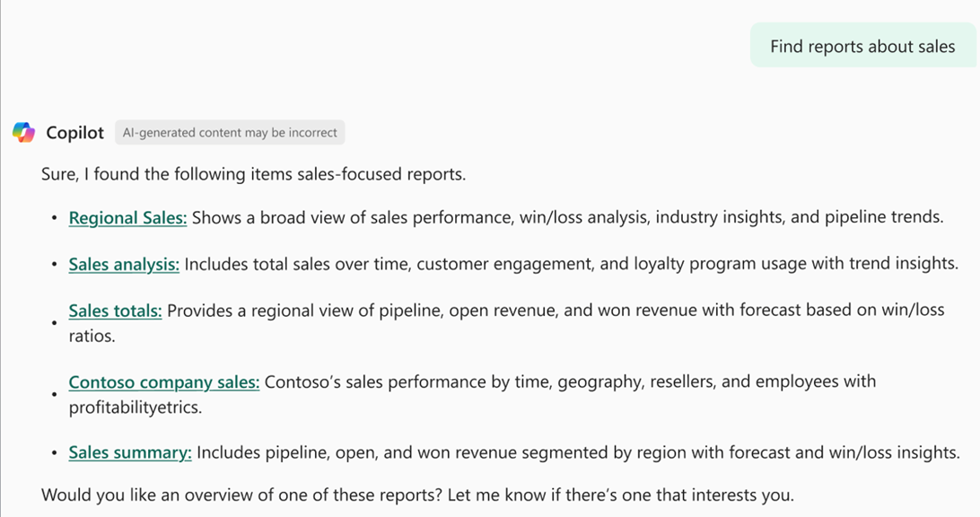Open the Sales summary report link
980x517 pixels.
[130, 453]
